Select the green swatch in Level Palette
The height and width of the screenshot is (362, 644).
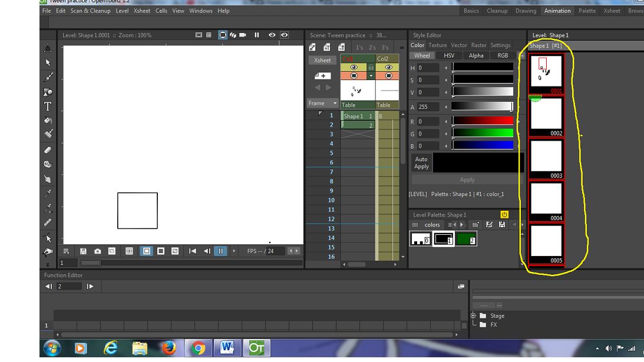pos(467,239)
